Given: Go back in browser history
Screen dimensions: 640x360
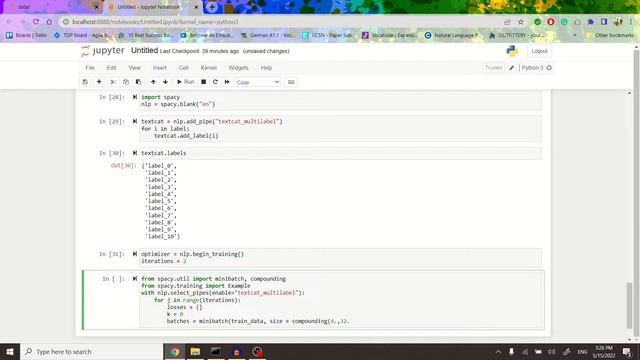Looking at the screenshot, I should (x=9, y=22).
